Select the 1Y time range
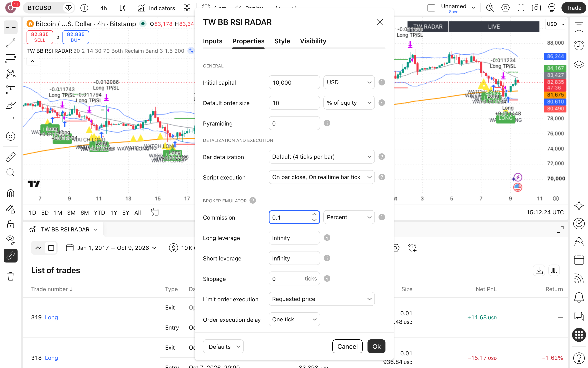Image resolution: width=588 pixels, height=368 pixels. (x=114, y=213)
